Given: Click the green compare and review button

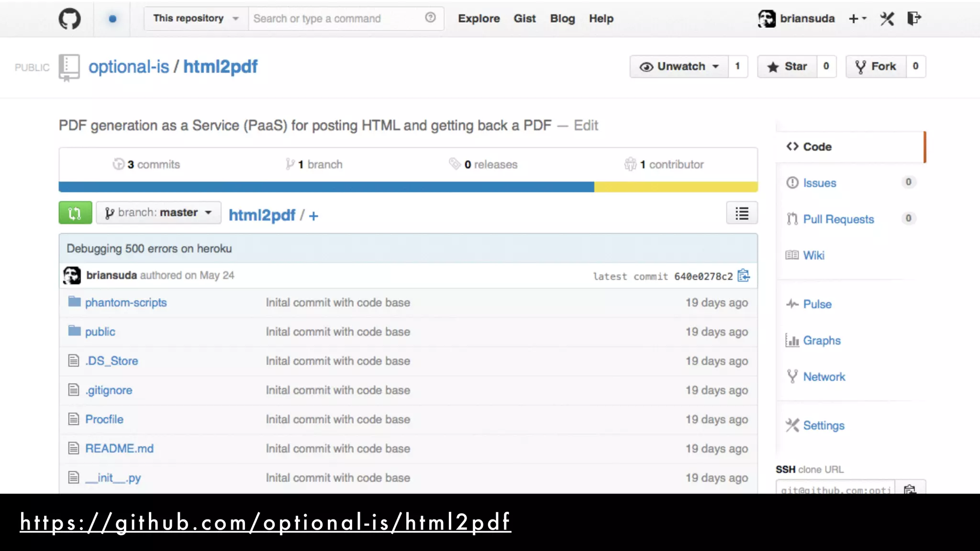Looking at the screenshot, I should tap(75, 213).
